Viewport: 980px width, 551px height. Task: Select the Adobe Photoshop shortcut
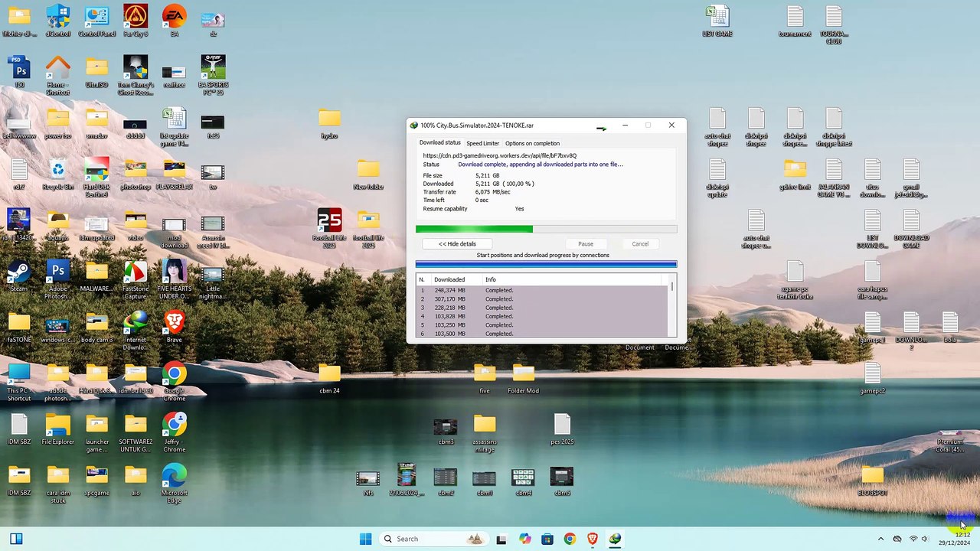pos(57,279)
